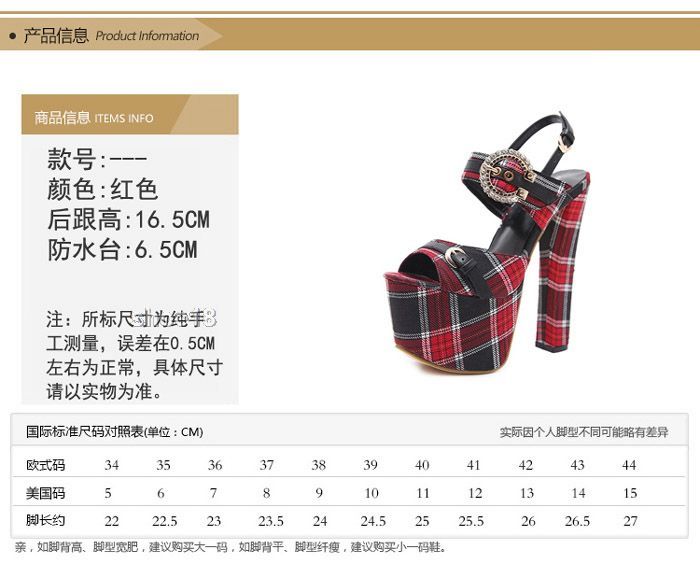This screenshot has width=700, height=564.
Task: Click foot length 22.5 cell
Action: point(165,521)
